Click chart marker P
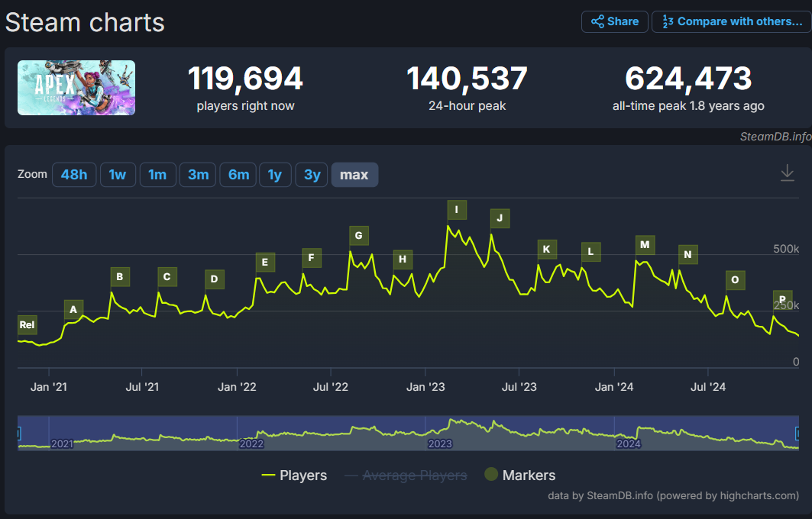812x519 pixels. [782, 299]
